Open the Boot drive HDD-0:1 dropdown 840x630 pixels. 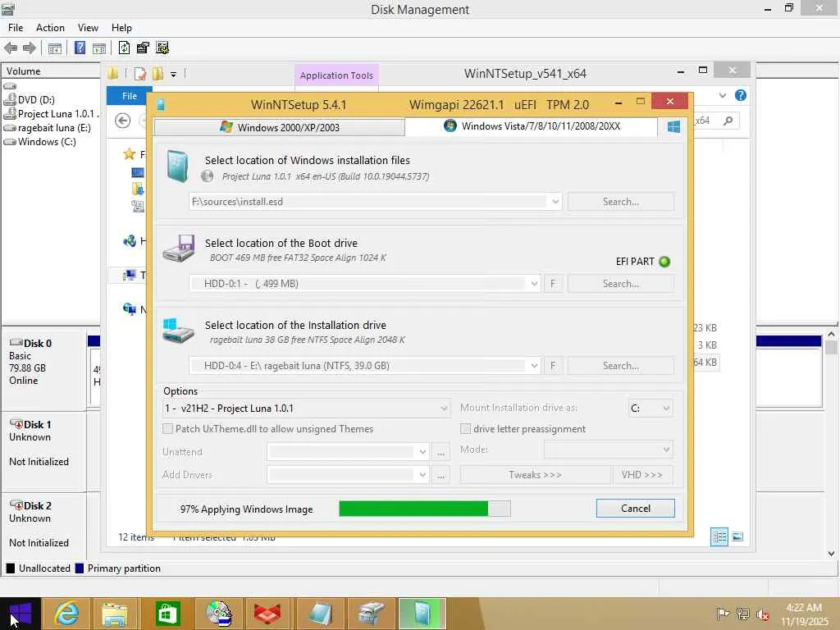[x=533, y=283]
